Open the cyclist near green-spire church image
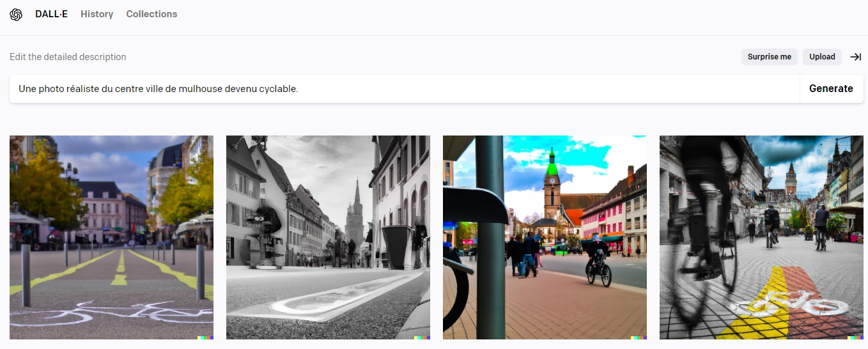The height and width of the screenshot is (349, 868). 545,237
